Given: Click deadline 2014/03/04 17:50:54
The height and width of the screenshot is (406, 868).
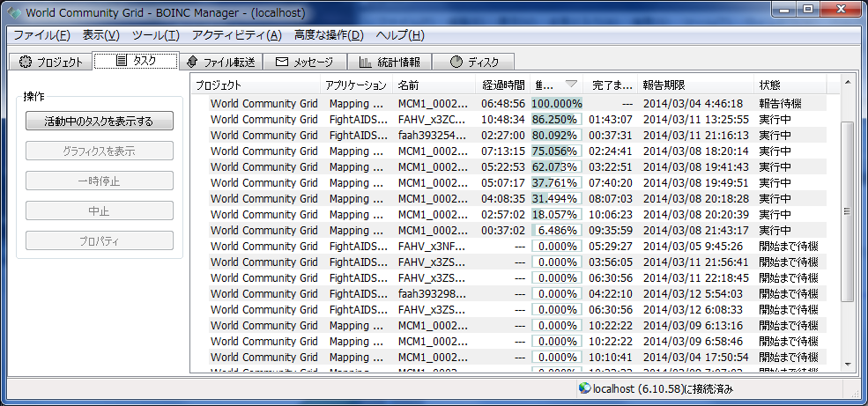Looking at the screenshot, I should pos(696,358).
